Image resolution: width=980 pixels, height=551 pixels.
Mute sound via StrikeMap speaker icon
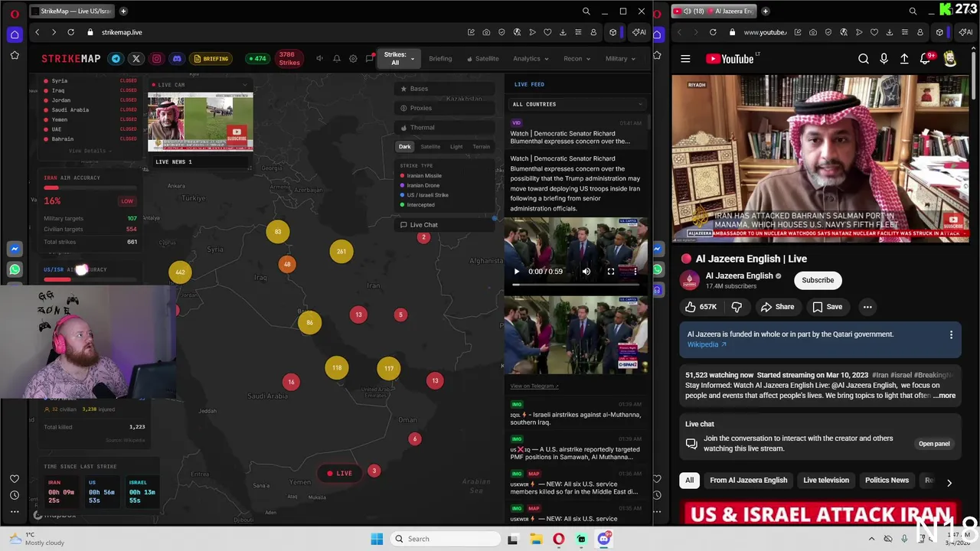319,59
